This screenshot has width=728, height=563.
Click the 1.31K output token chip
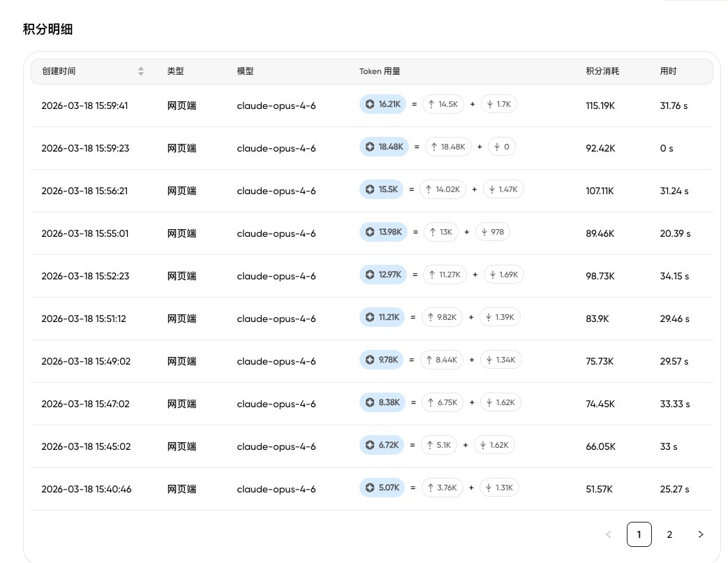[x=499, y=488]
